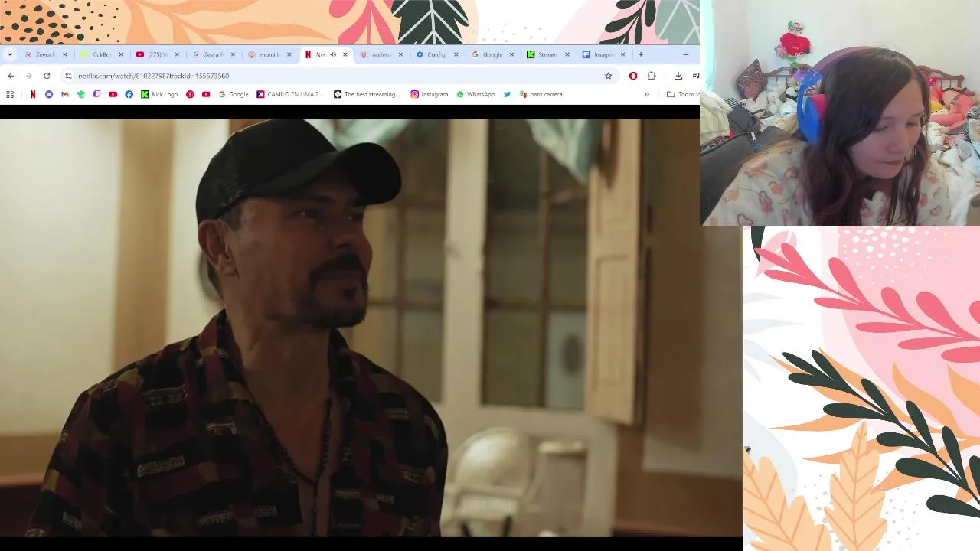Viewport: 980px width, 551px height.
Task: Open YouTube bookmark next to Facebook icon
Action: [113, 94]
